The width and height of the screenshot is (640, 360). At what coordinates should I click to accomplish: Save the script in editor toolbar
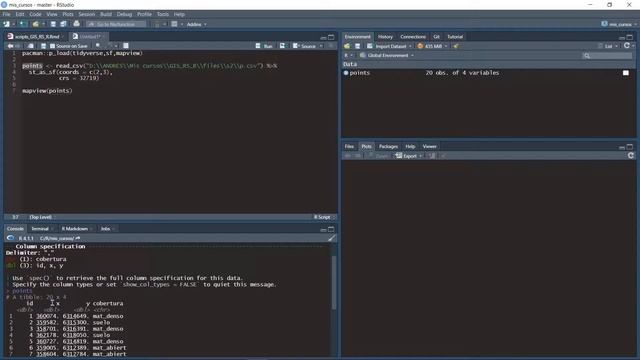43,46
